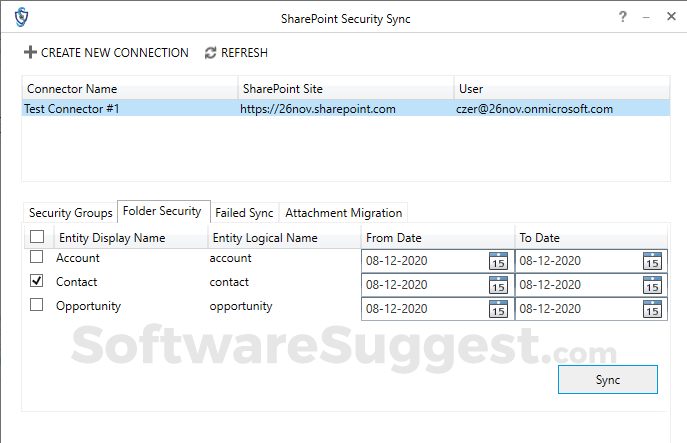Image resolution: width=687 pixels, height=443 pixels.
Task: Toggle the select-all header checkbox
Action: [x=37, y=237]
